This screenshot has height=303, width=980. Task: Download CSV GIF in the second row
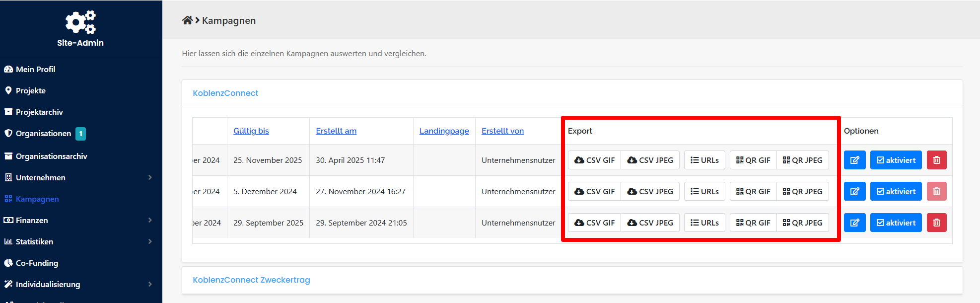click(594, 191)
